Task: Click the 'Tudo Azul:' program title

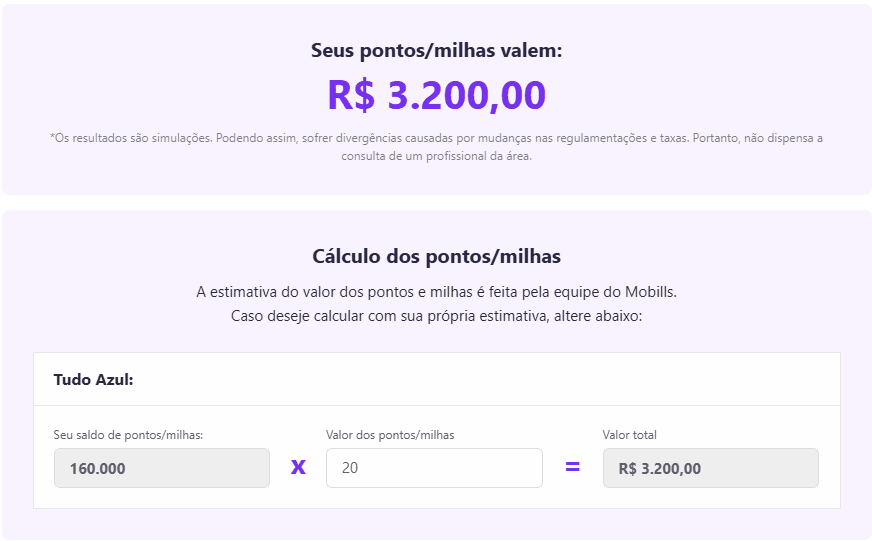Action: (94, 380)
